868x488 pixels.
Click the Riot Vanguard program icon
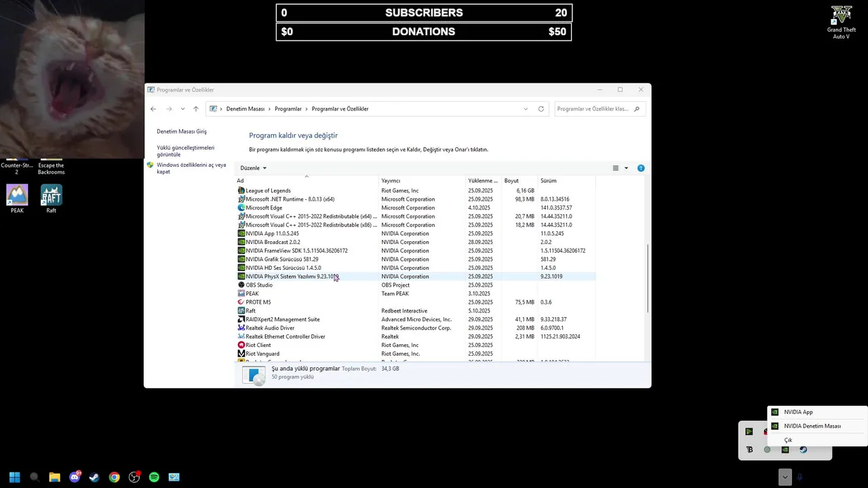coord(241,354)
